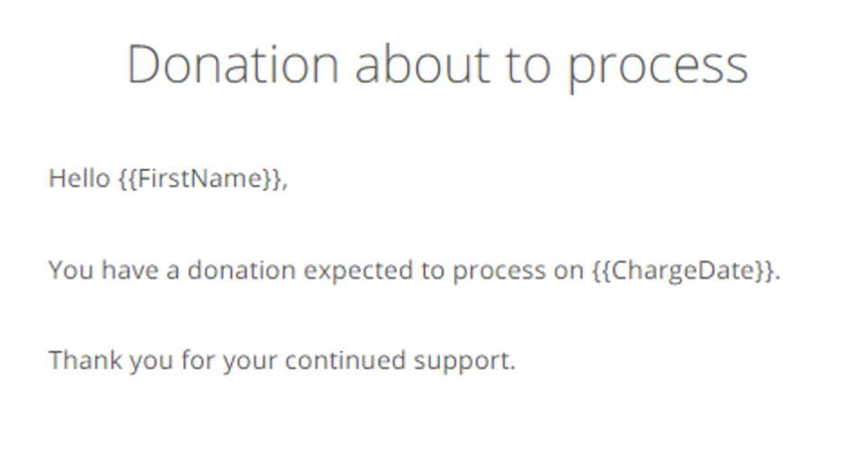Click the word "your" in the closing line

[x=250, y=364]
